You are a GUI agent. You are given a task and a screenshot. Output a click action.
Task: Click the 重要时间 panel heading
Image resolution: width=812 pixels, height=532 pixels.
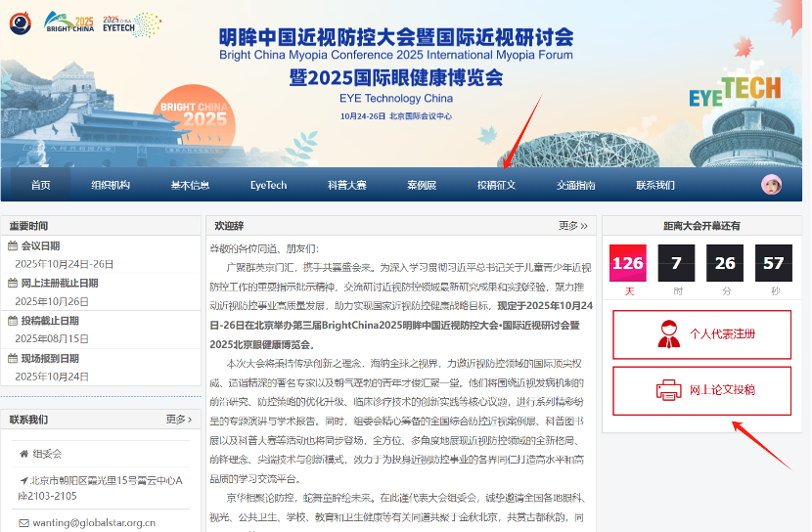(28, 226)
